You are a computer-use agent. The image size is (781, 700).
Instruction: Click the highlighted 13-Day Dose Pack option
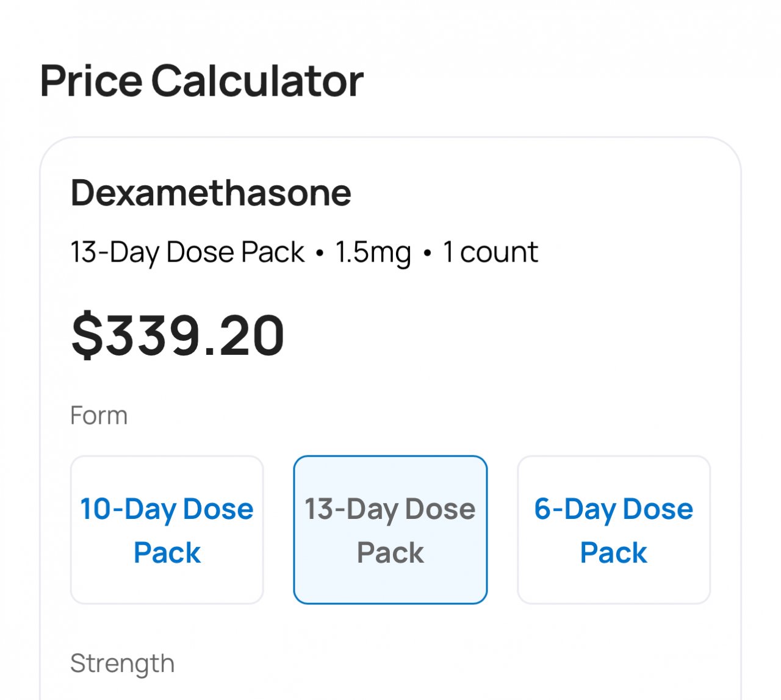click(390, 529)
